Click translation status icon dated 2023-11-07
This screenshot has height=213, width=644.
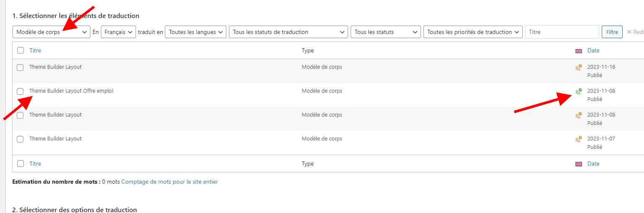[578, 139]
